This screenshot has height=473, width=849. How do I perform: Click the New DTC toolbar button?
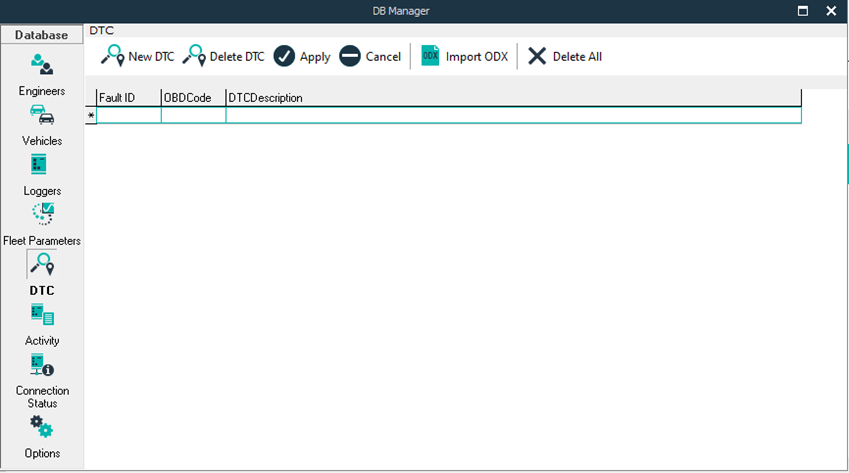tap(138, 57)
